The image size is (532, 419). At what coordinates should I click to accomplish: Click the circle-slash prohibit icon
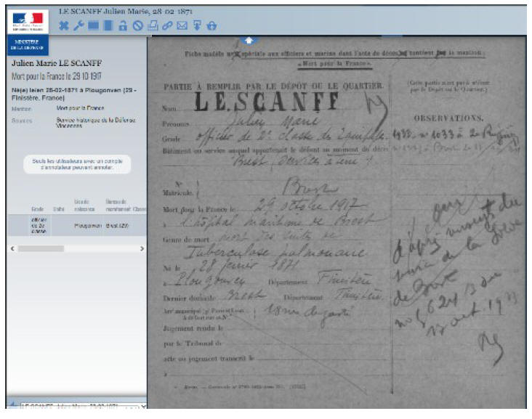pyautogui.click(x=137, y=26)
